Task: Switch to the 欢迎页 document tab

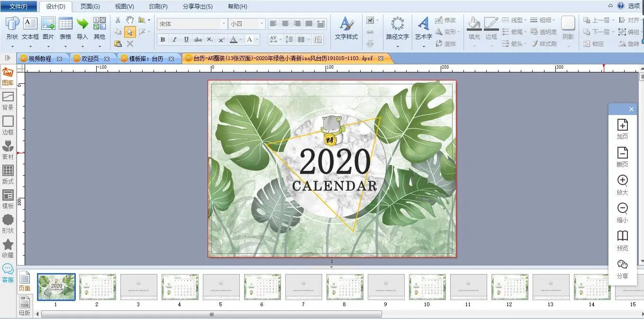Action: 90,59
